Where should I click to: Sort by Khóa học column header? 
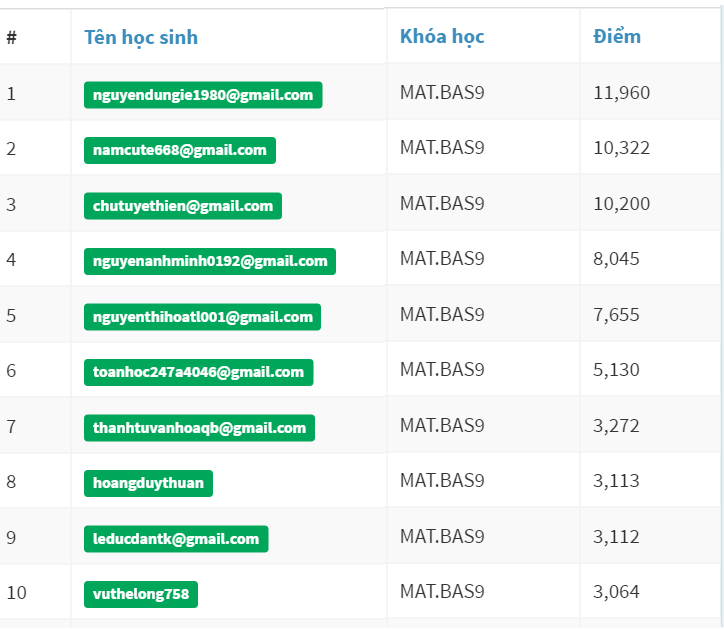pos(442,37)
